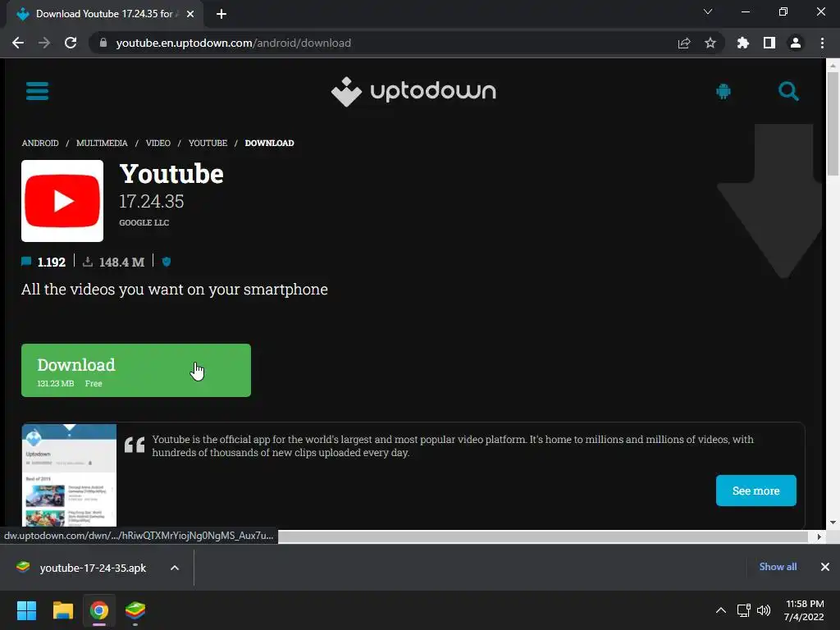Screen dimensions: 840x630
Task: Click the GOOGLE LLC developer link
Action: [144, 223]
